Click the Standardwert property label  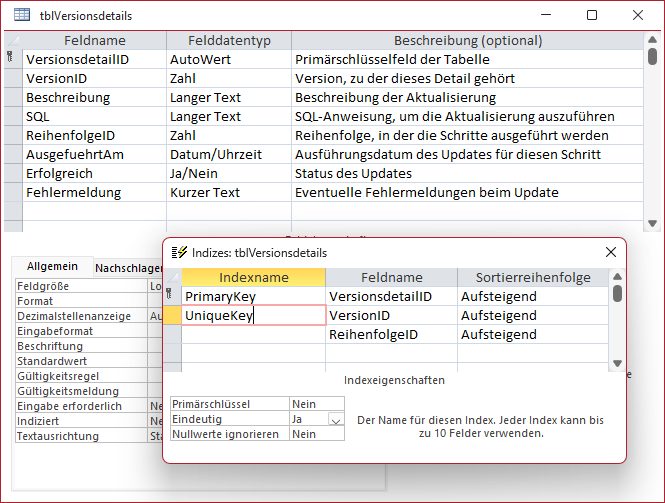(x=81, y=361)
